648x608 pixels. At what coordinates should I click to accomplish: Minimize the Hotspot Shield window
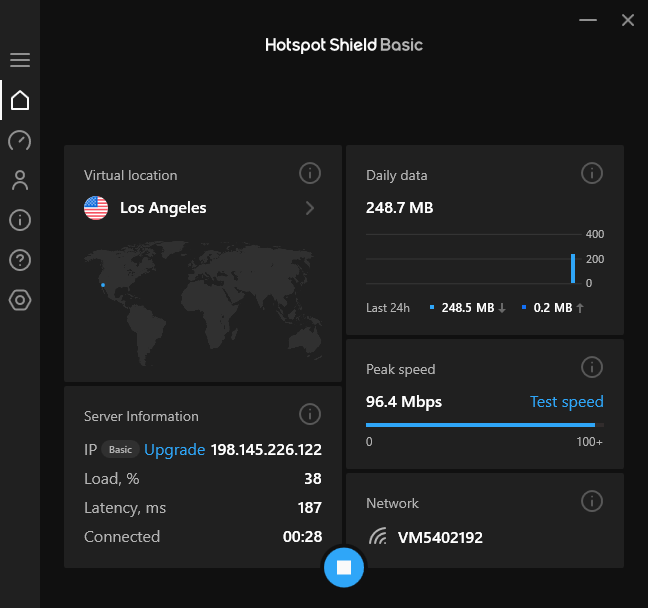tap(588, 20)
